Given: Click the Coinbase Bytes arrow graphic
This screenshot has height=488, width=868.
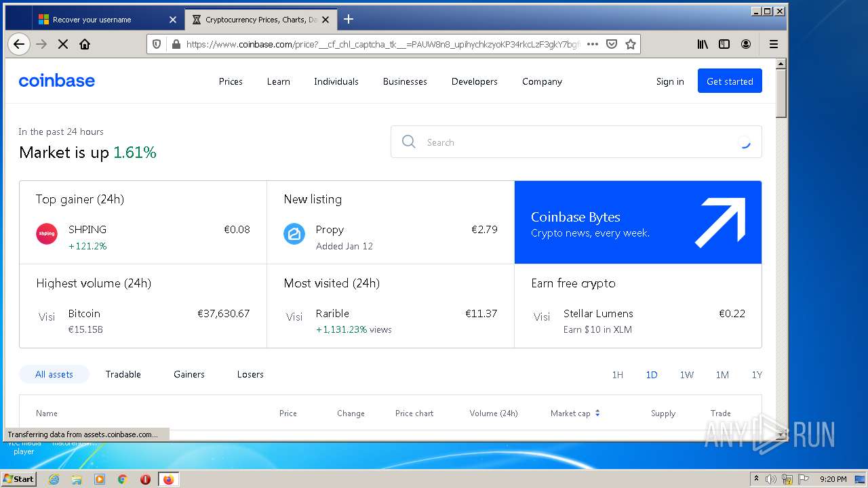Looking at the screenshot, I should tap(720, 222).
